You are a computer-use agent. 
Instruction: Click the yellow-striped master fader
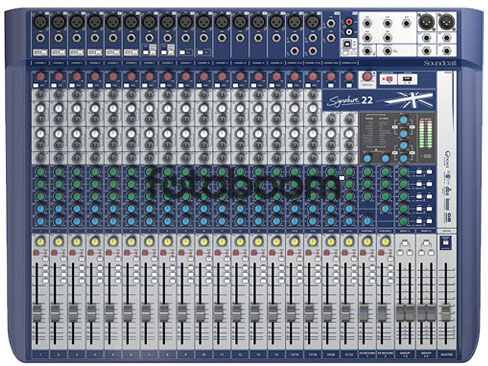click(445, 313)
